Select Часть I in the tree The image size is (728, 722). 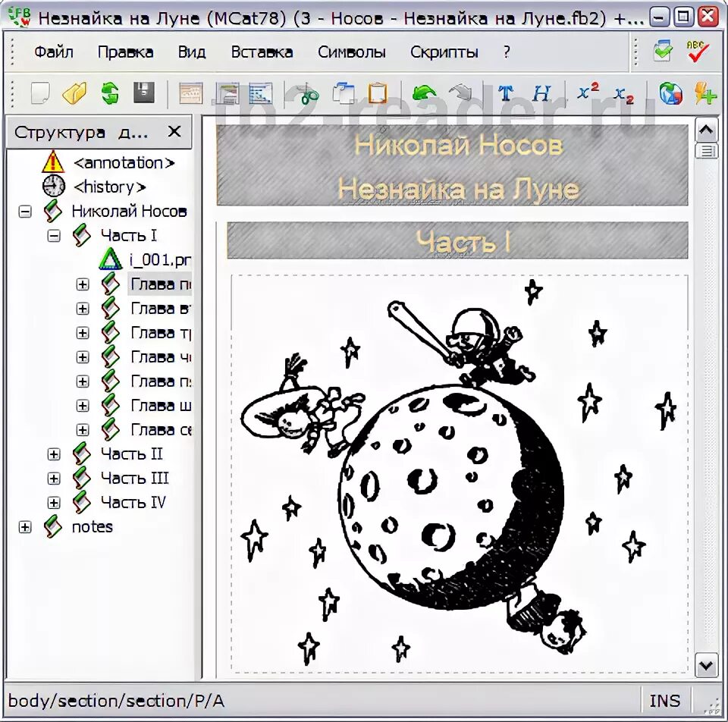pos(129,236)
